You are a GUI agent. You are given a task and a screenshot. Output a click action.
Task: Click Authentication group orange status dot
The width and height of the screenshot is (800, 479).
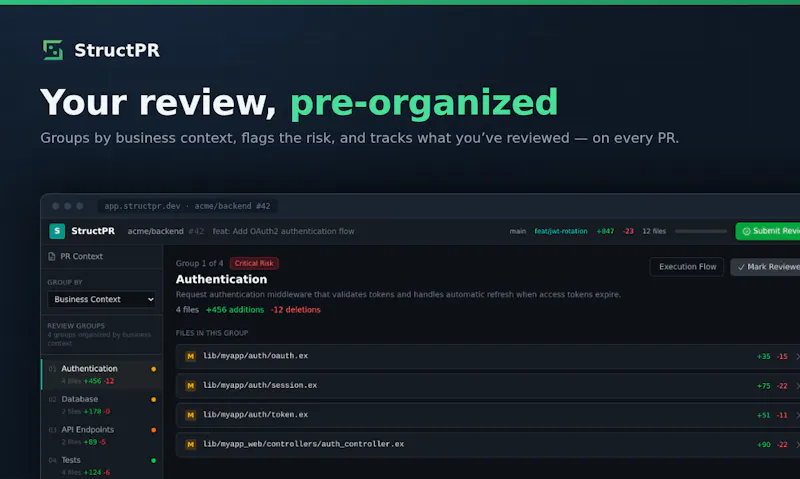(154, 369)
